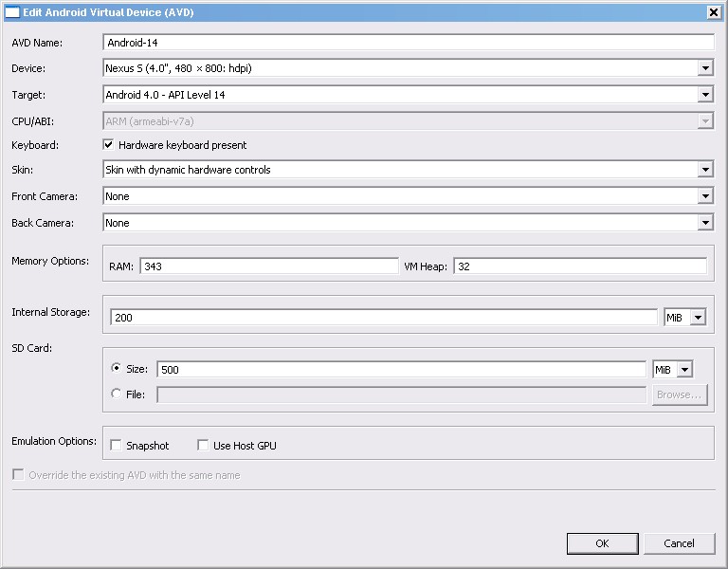
Task: Click the Internal Storage size field
Action: 383,318
